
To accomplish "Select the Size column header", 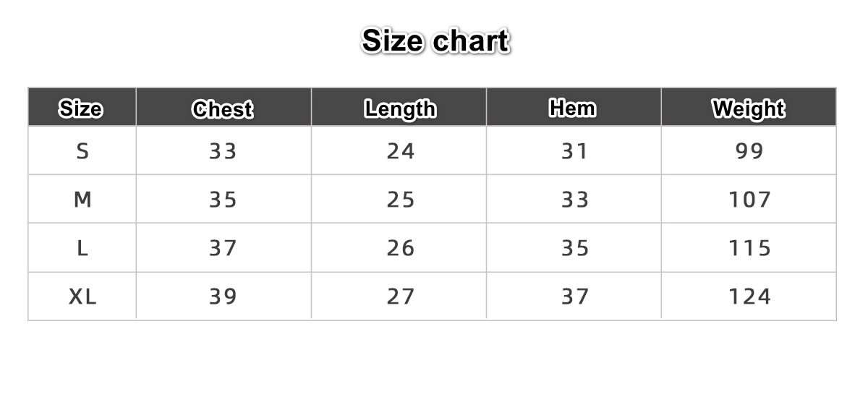I will [81, 109].
